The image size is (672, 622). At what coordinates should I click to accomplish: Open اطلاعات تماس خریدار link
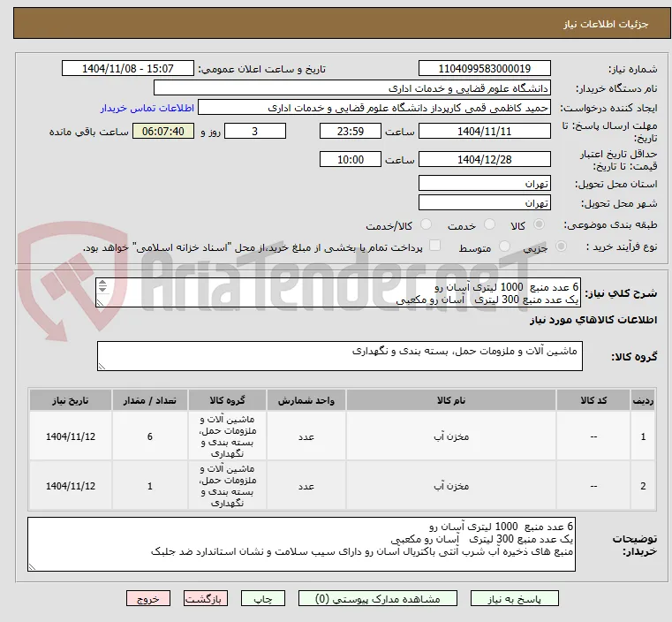147,108
